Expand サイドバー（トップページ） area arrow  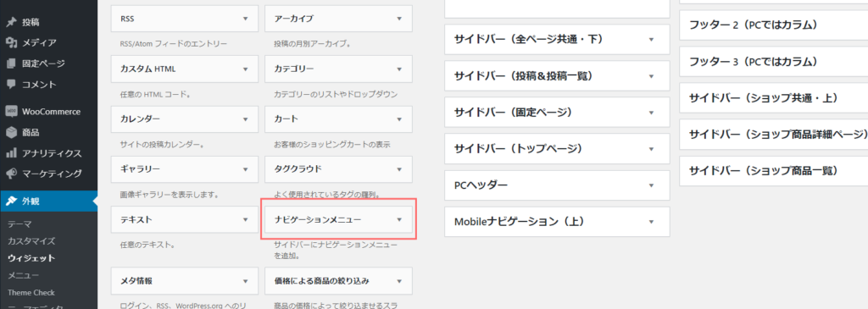[x=652, y=149]
